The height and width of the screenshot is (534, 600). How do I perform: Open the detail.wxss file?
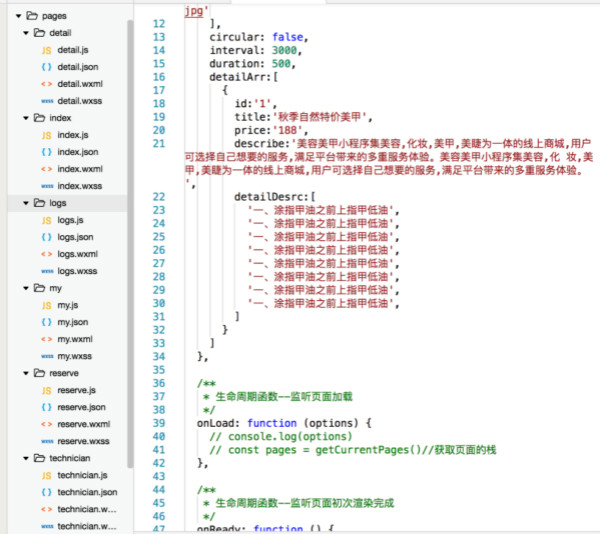pyautogui.click(x=80, y=101)
